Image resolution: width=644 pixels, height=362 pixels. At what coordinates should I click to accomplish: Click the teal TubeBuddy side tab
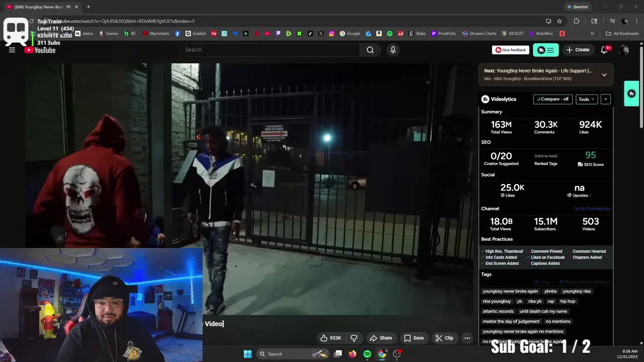(x=631, y=94)
